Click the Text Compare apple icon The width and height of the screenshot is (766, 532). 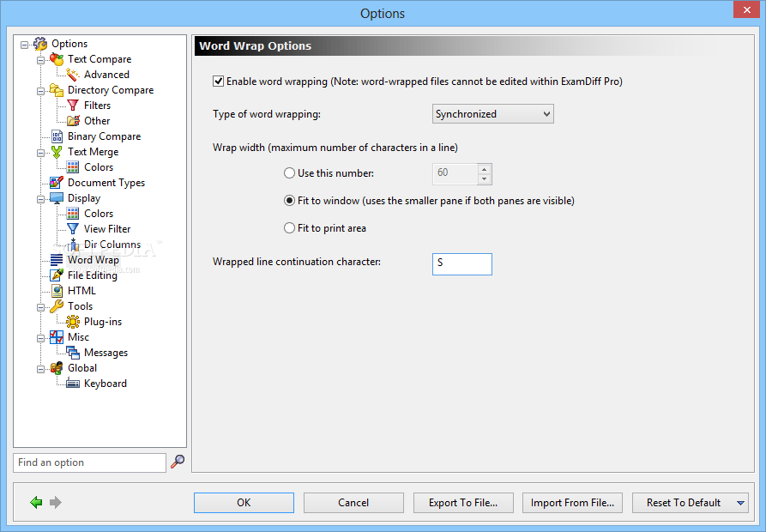click(57, 59)
